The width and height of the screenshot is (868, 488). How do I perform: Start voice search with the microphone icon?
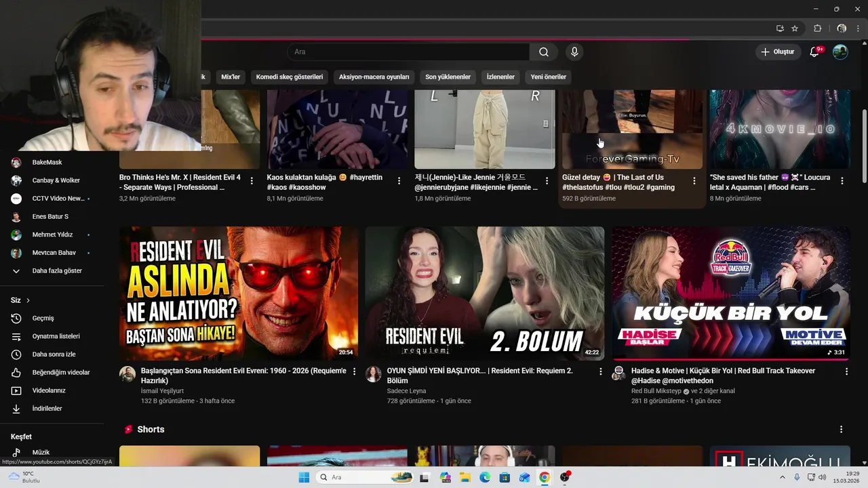[x=574, y=52]
